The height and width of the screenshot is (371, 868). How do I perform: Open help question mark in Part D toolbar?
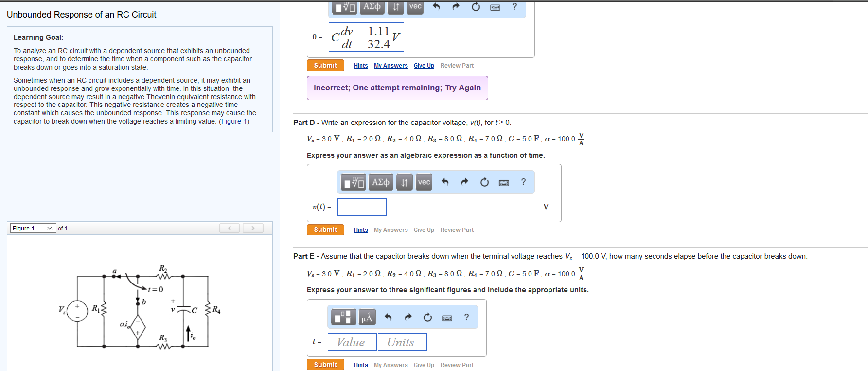click(523, 182)
